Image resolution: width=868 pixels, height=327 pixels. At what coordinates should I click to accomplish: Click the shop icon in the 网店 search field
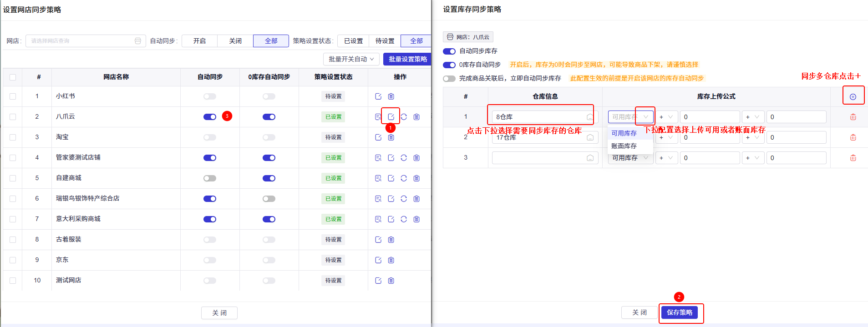coord(138,41)
